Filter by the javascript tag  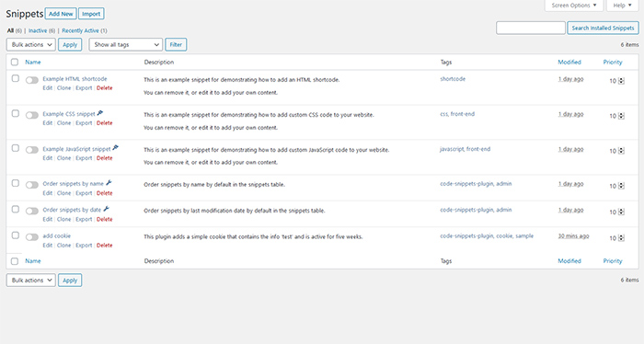click(x=452, y=149)
